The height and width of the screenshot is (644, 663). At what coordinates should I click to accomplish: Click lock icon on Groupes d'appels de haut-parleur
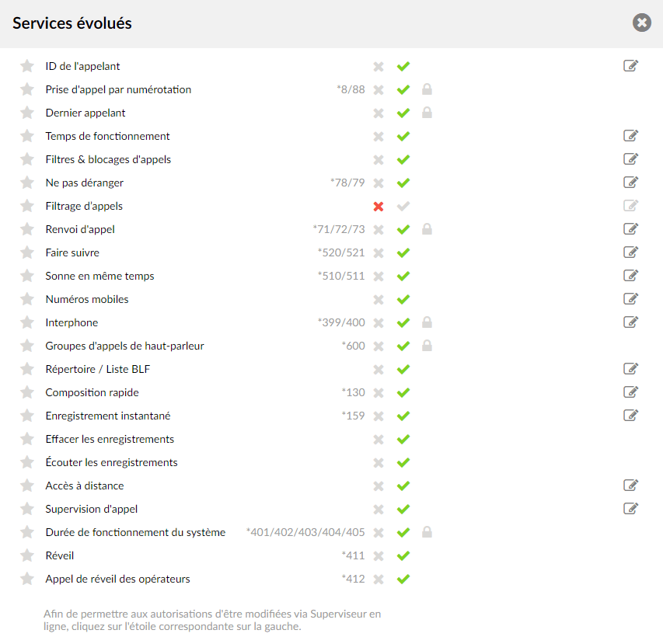[x=427, y=345]
